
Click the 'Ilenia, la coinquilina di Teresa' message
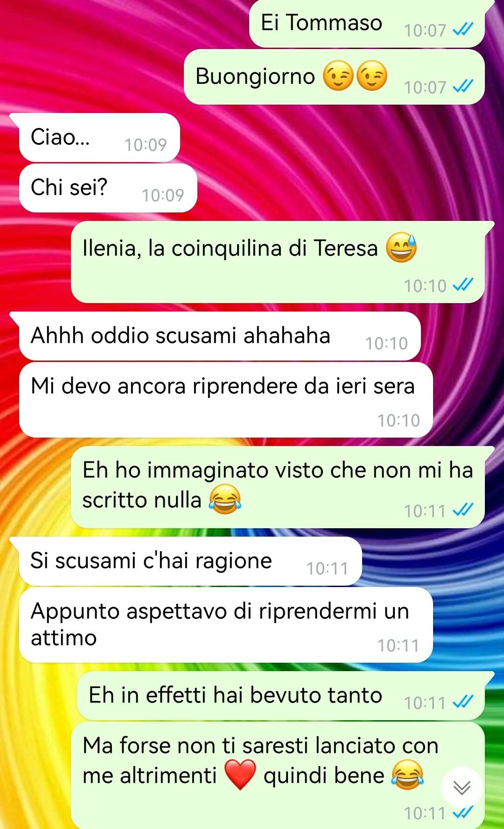coord(278,262)
